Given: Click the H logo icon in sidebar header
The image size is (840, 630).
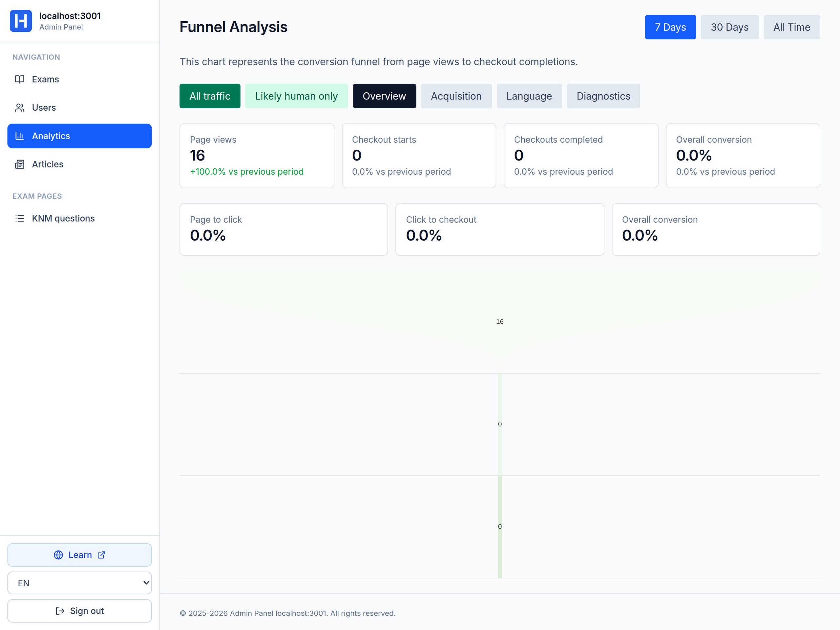Looking at the screenshot, I should tap(20, 21).
